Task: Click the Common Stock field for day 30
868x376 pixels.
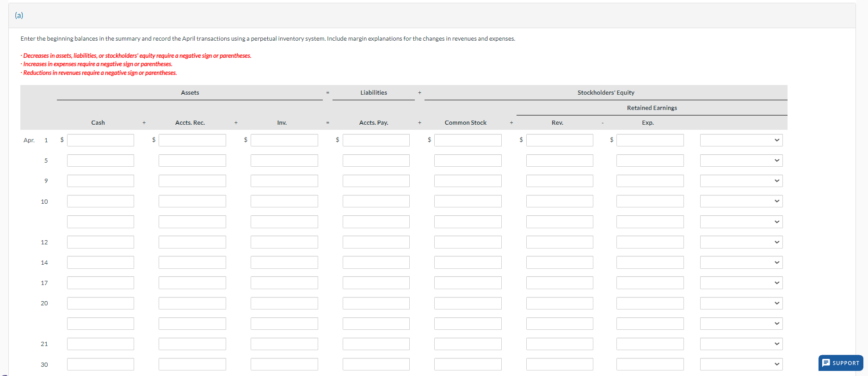Action: tap(468, 364)
